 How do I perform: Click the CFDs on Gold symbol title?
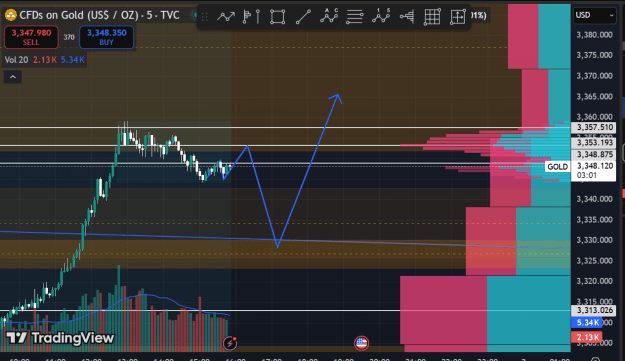pyautogui.click(x=99, y=15)
